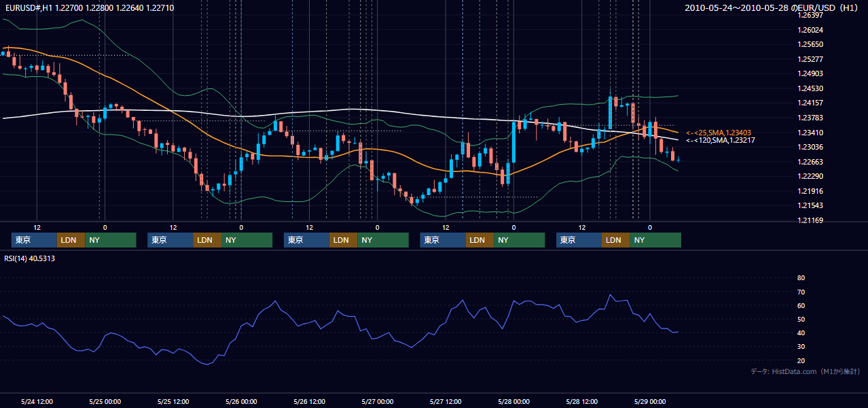
Task: Click the 5/26 12:00 date label
Action: (309, 402)
